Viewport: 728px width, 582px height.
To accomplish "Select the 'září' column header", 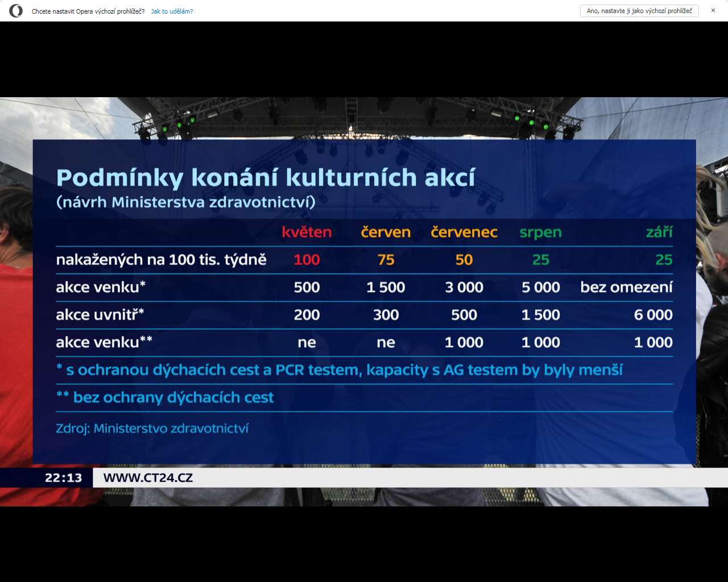I will point(659,231).
